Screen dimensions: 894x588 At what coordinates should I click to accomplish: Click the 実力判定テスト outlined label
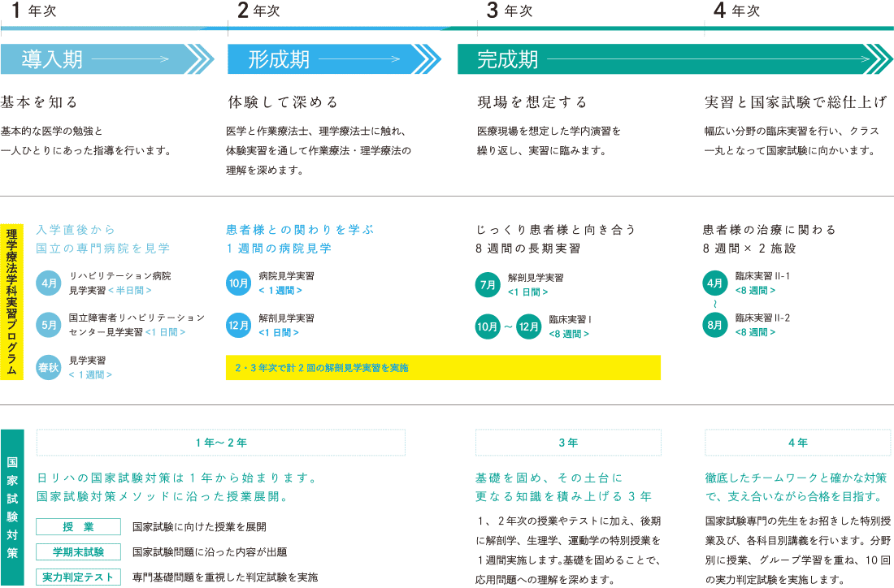[x=79, y=577]
